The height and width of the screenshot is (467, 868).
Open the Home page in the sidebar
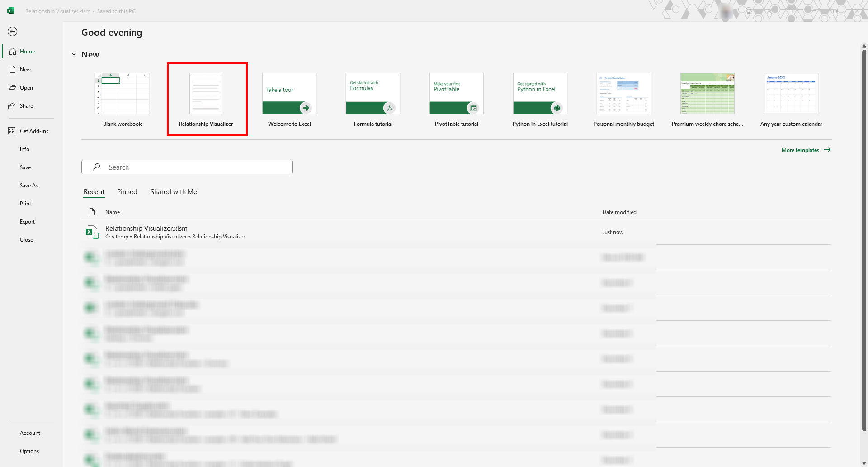(x=27, y=52)
